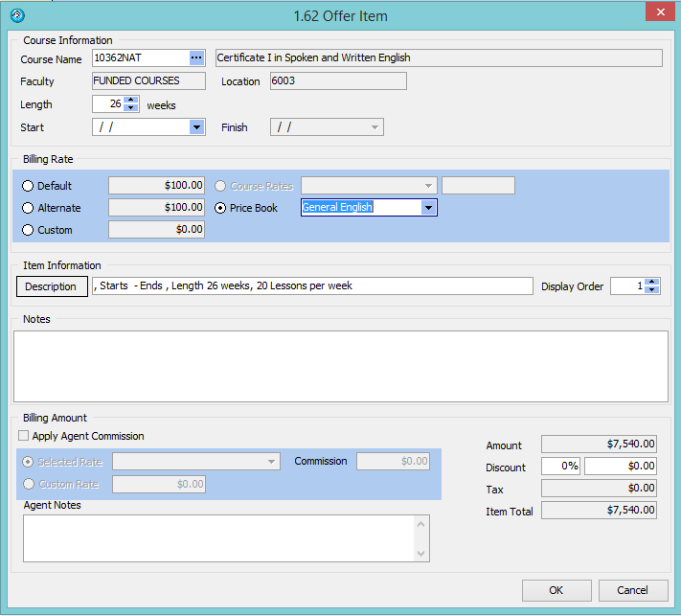The image size is (681, 616).
Task: Select the Price Book radio button
Action: click(x=221, y=208)
